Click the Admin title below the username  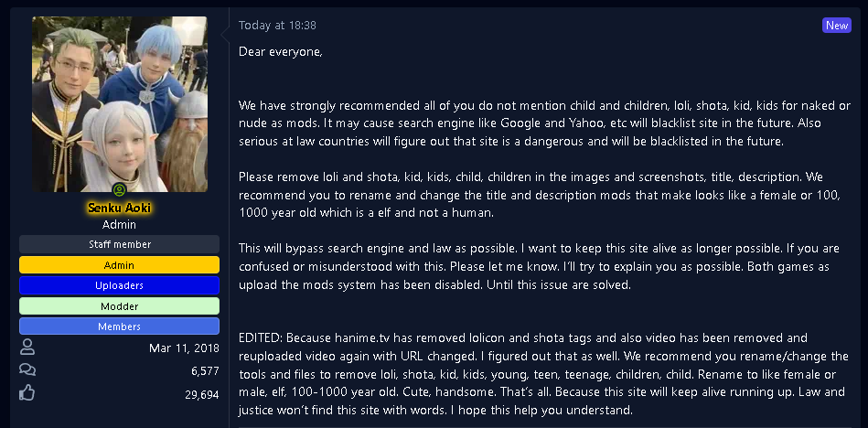(119, 225)
